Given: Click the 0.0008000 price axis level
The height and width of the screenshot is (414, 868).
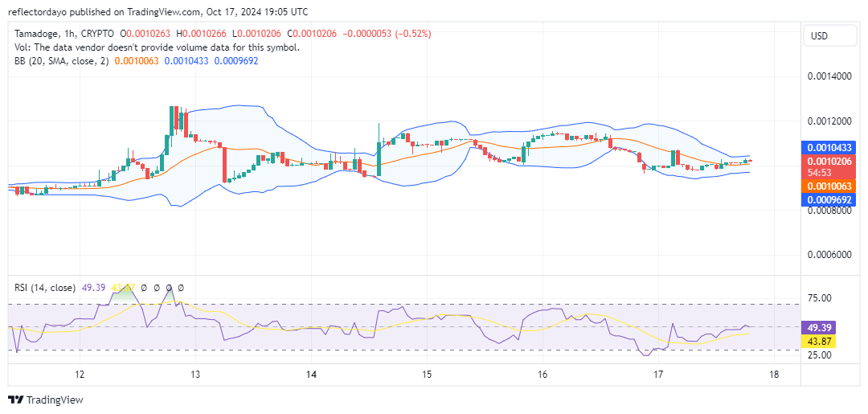Looking at the screenshot, I should coord(830,211).
